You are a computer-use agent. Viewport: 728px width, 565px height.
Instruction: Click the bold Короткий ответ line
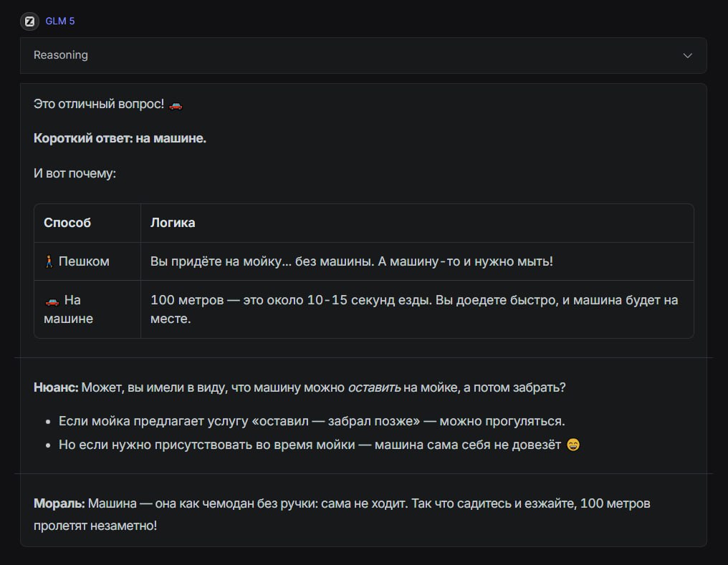[120, 138]
